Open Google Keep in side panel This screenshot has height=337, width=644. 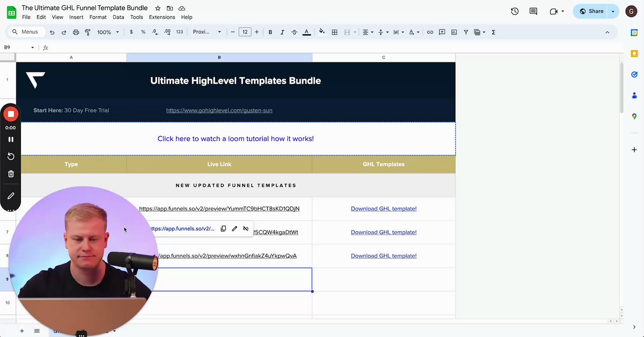(634, 54)
